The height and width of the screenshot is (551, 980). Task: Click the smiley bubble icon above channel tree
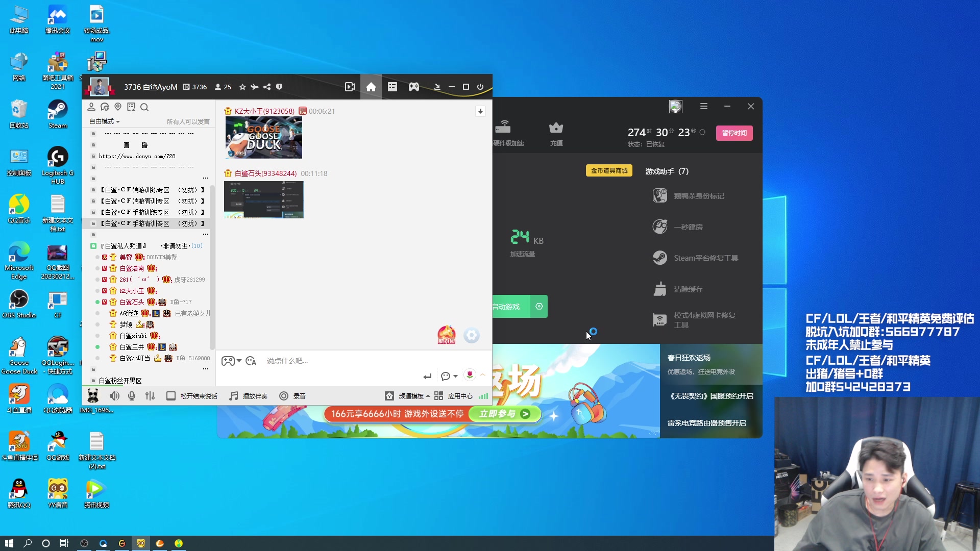click(105, 107)
